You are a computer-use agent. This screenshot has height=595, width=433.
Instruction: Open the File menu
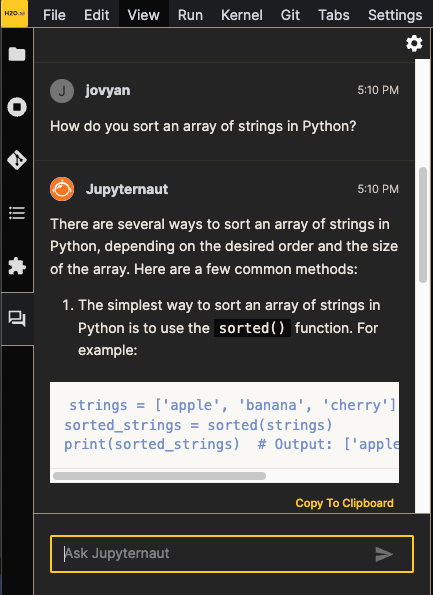(x=54, y=15)
